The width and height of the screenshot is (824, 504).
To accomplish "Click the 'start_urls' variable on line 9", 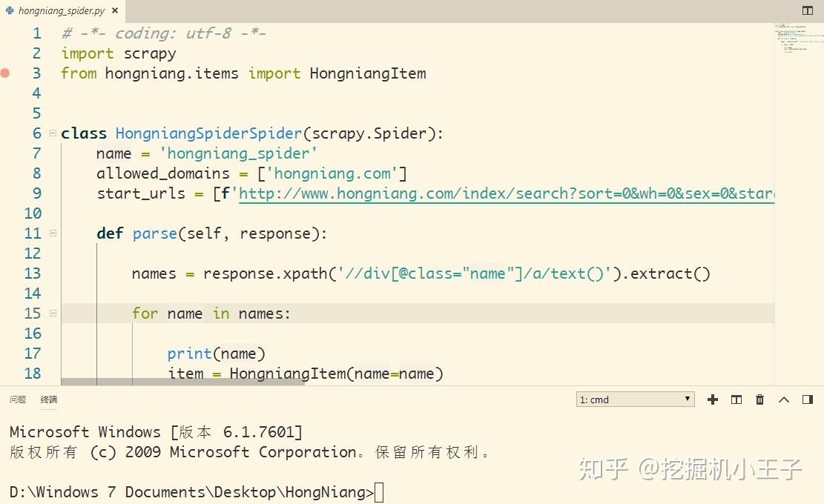I will 141,193.
